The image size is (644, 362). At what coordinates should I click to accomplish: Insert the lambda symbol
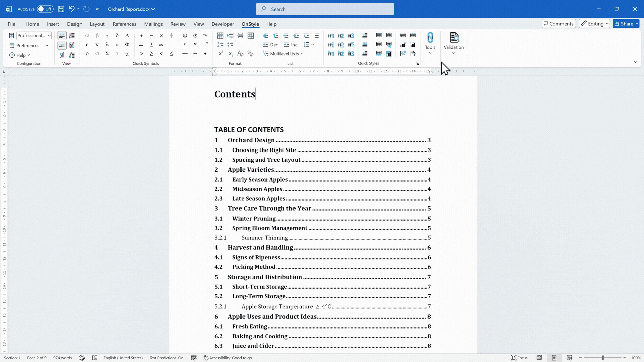107,45
